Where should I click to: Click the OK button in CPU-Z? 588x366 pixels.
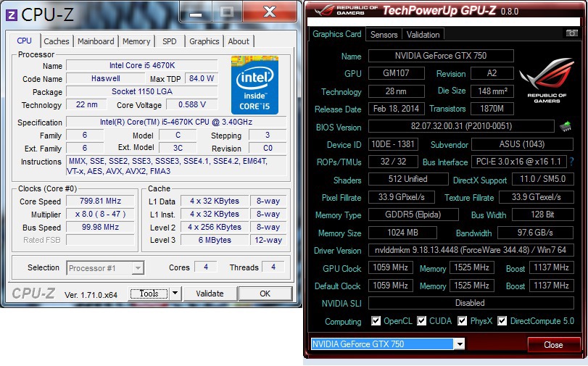point(265,294)
